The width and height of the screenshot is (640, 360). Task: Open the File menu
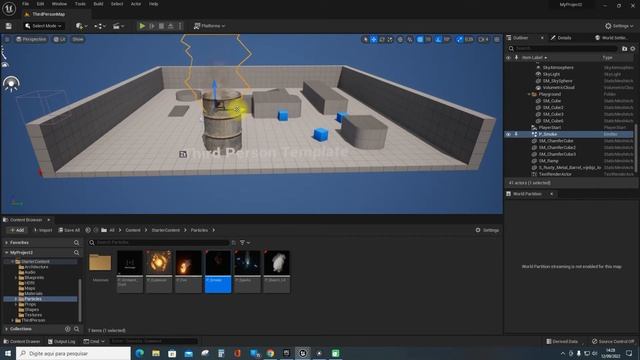click(x=25, y=4)
